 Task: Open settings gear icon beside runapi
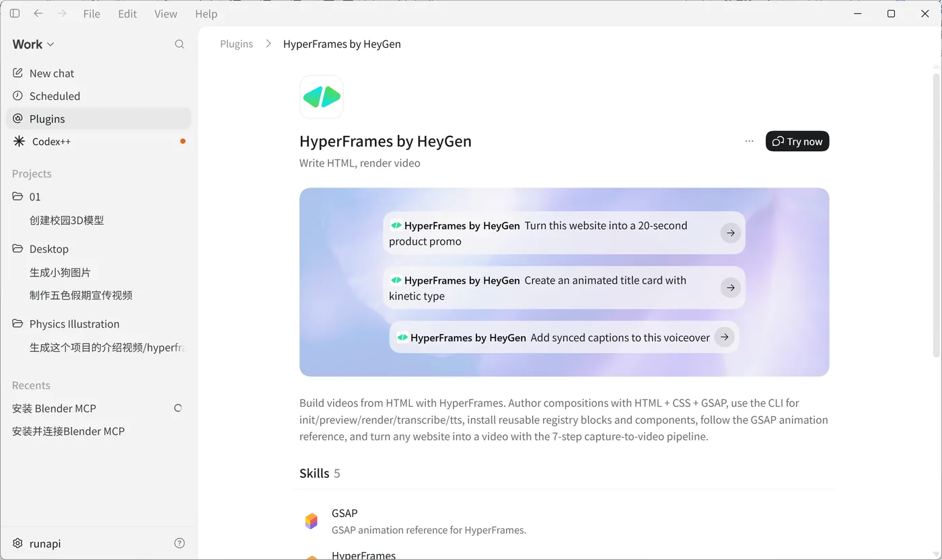click(18, 543)
